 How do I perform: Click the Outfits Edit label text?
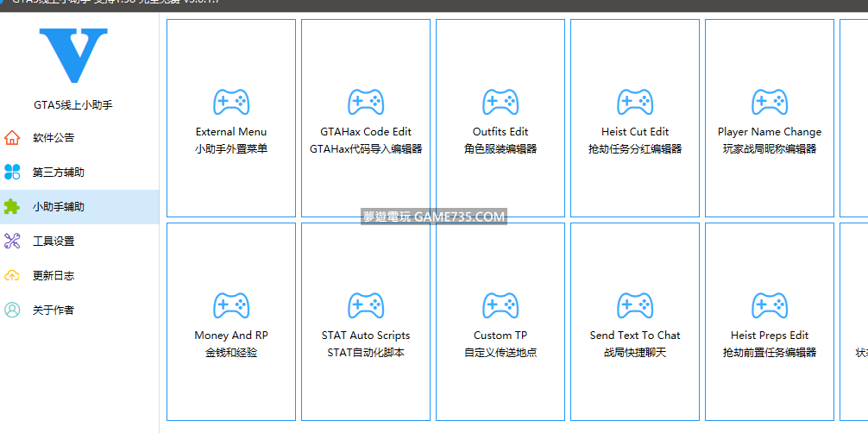tap(500, 132)
